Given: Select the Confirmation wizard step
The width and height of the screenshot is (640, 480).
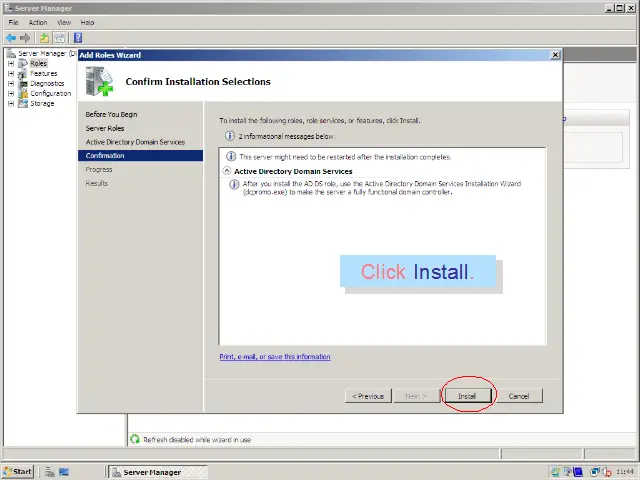Looking at the screenshot, I should point(140,156).
